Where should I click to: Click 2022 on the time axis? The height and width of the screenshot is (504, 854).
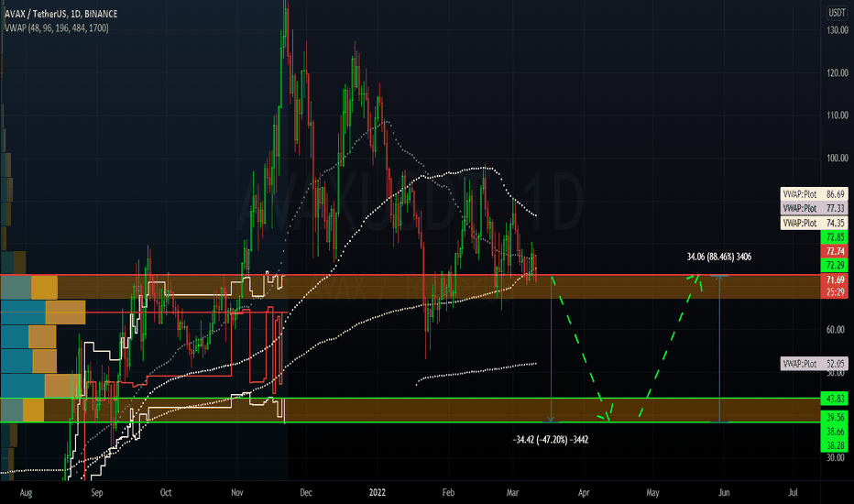(377, 493)
